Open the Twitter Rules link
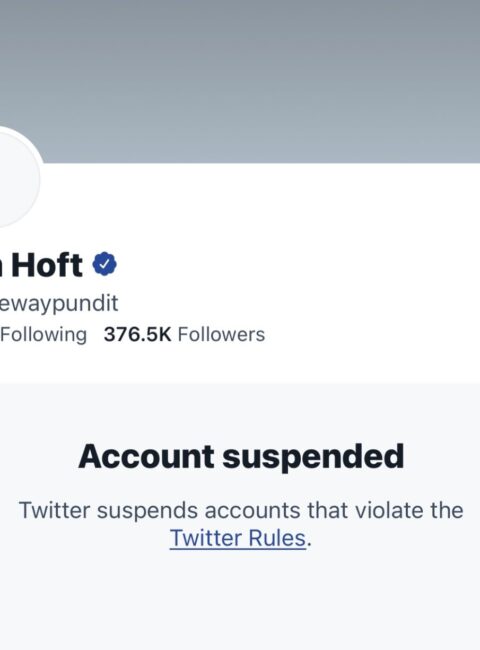 (x=238, y=538)
